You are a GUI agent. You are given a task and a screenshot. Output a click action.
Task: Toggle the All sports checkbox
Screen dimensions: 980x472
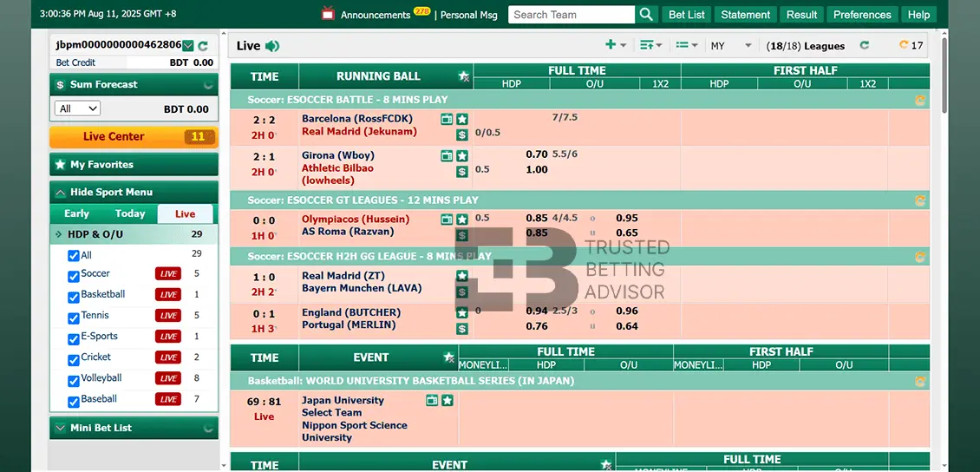(x=74, y=256)
